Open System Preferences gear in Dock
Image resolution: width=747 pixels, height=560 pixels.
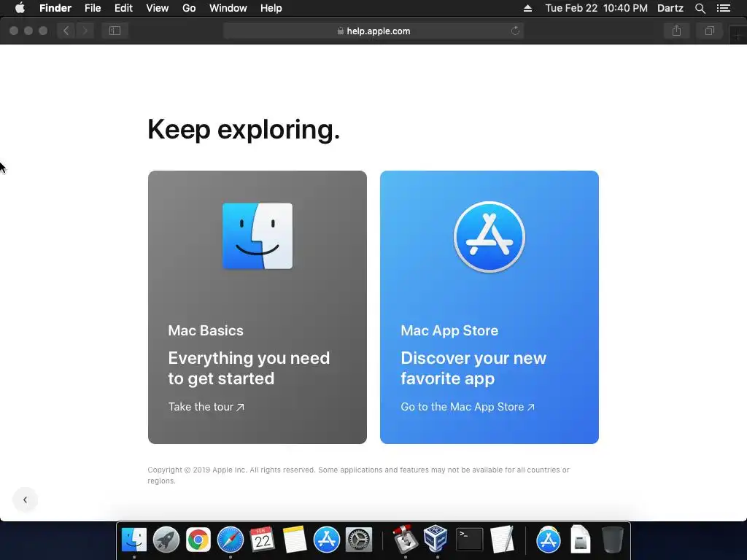click(x=358, y=540)
